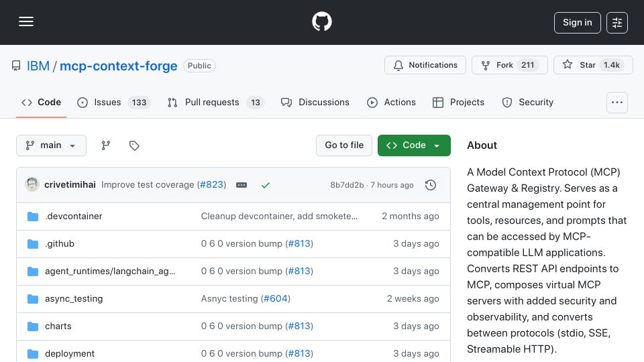
Task: Open #813 link in the deployment row
Action: click(x=299, y=354)
